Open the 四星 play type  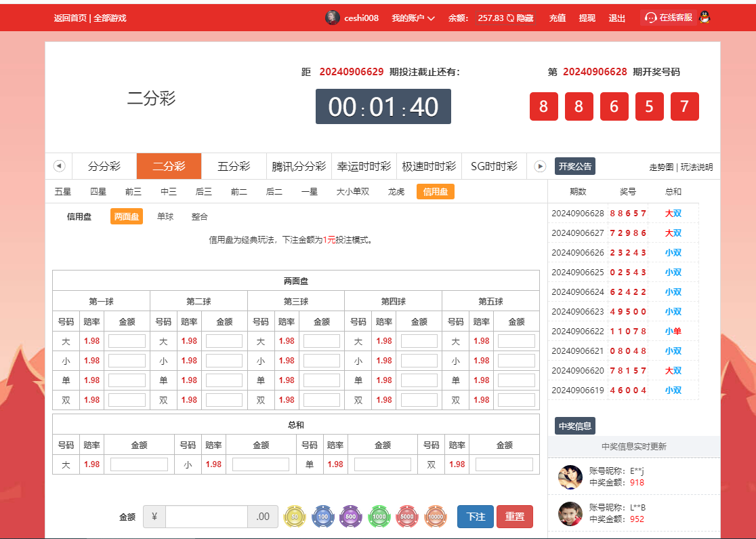tap(98, 192)
